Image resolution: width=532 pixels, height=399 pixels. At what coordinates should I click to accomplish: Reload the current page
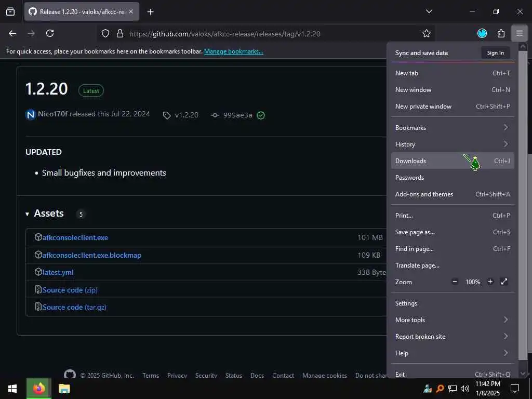tap(50, 33)
